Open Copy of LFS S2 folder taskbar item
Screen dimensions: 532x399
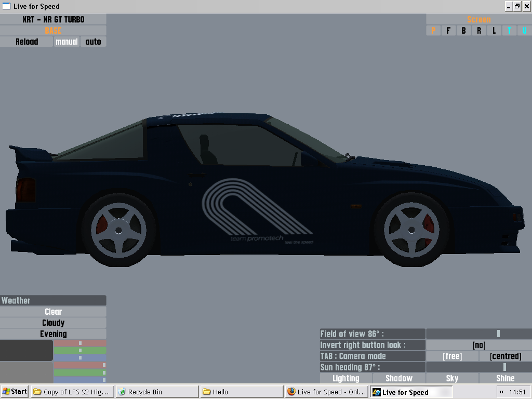(72, 392)
